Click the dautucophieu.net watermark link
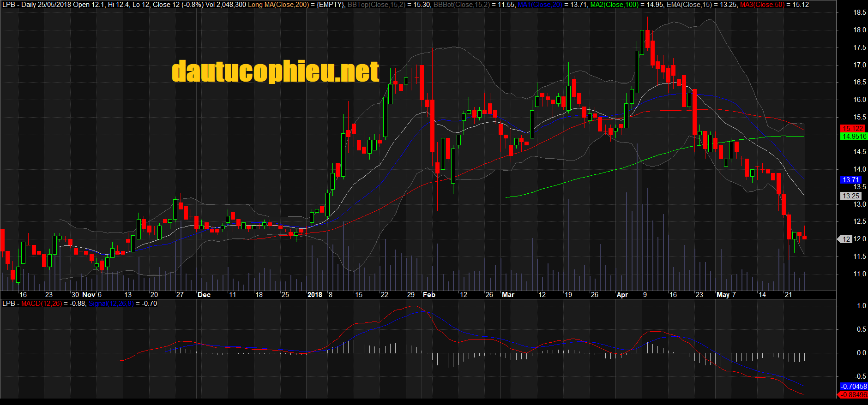 tap(275, 71)
